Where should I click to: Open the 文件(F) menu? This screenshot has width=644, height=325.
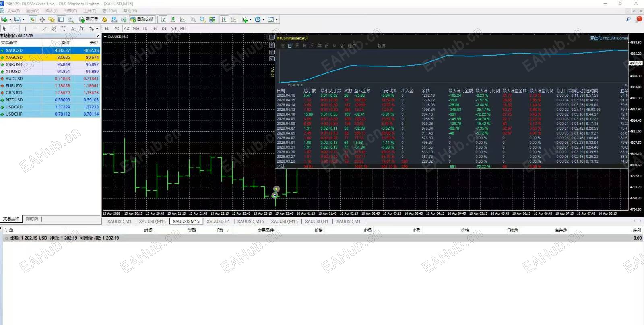tap(13, 11)
